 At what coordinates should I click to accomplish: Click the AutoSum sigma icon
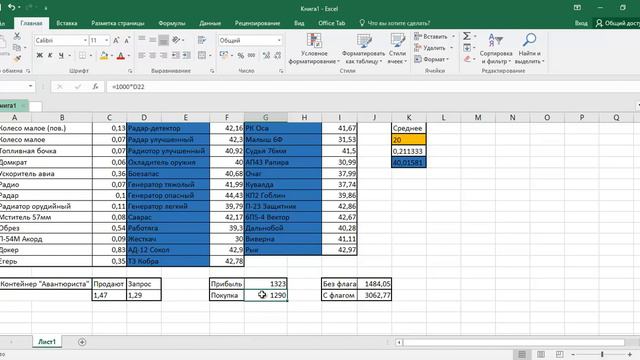tap(467, 36)
